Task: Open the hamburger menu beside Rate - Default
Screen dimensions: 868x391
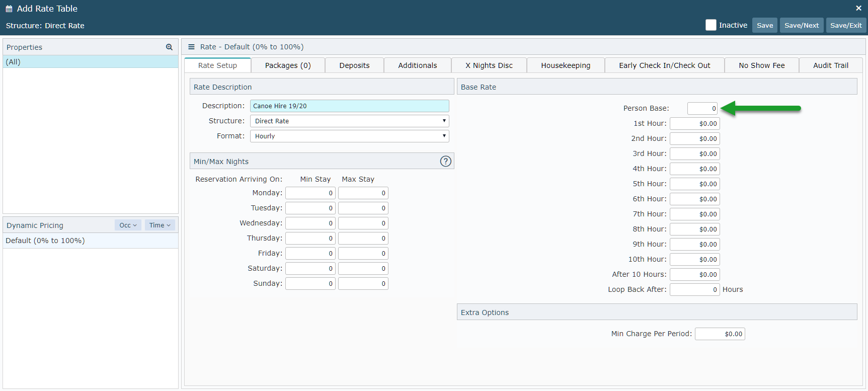Action: pyautogui.click(x=191, y=47)
